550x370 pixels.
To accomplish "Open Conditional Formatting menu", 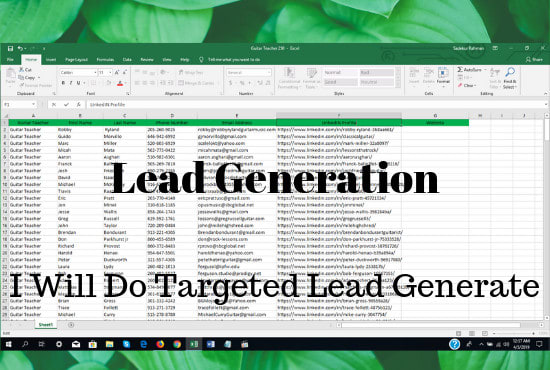I will (289, 78).
